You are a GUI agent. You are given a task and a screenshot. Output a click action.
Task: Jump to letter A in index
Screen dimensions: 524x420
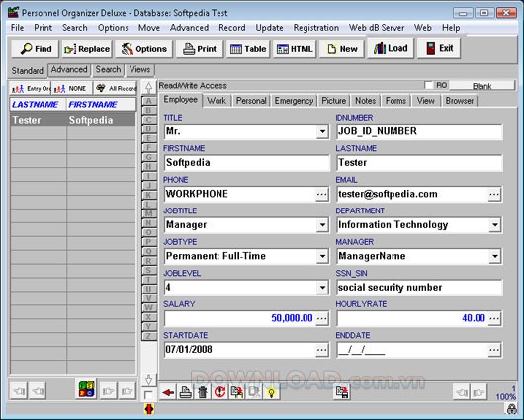click(x=148, y=101)
